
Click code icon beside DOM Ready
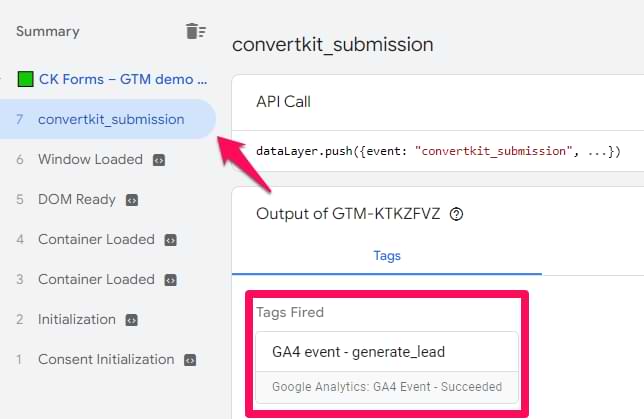(x=131, y=200)
